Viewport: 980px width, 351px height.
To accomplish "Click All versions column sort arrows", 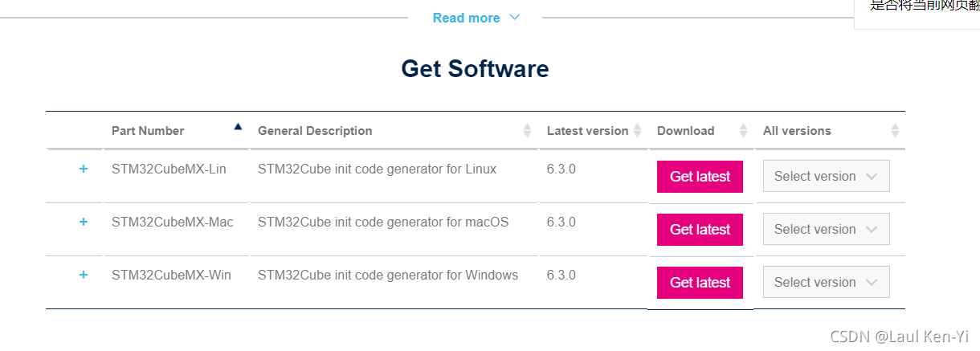I will tap(895, 130).
